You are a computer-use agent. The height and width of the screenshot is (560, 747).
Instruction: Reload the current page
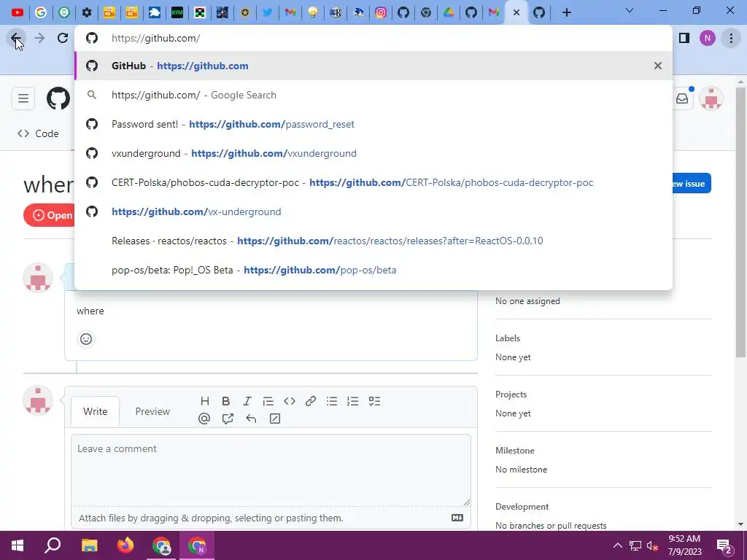point(63,38)
